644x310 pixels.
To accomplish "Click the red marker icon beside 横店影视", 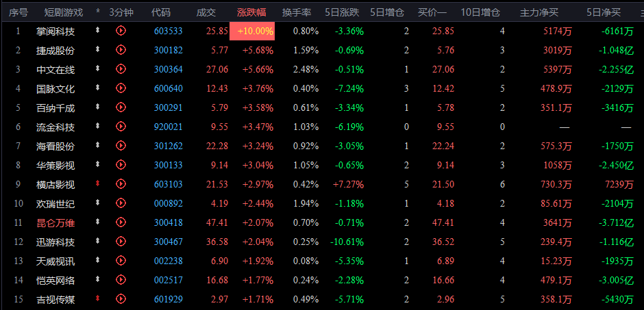I will coord(97,183).
